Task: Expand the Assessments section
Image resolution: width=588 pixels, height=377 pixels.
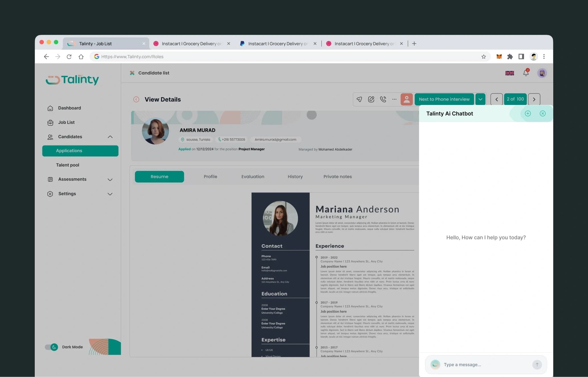Action: (110, 179)
